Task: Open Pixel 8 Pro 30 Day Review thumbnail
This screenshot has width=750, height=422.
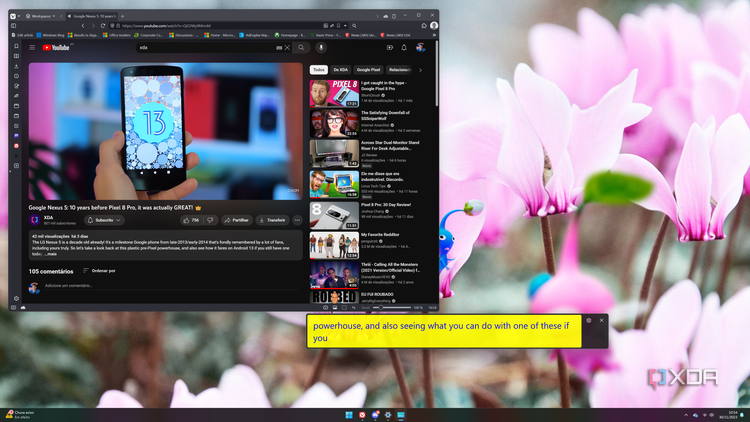Action: pos(334,215)
